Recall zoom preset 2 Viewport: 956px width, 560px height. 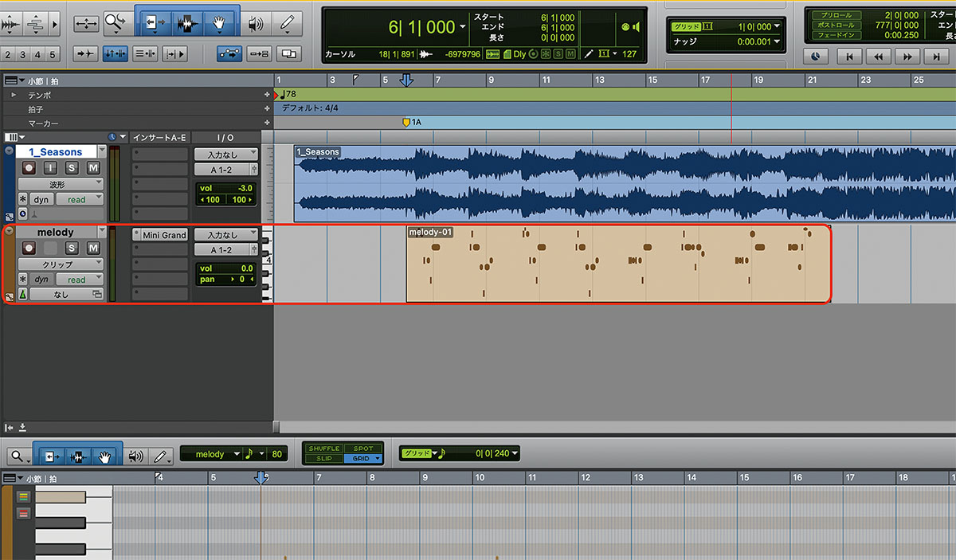[7, 54]
